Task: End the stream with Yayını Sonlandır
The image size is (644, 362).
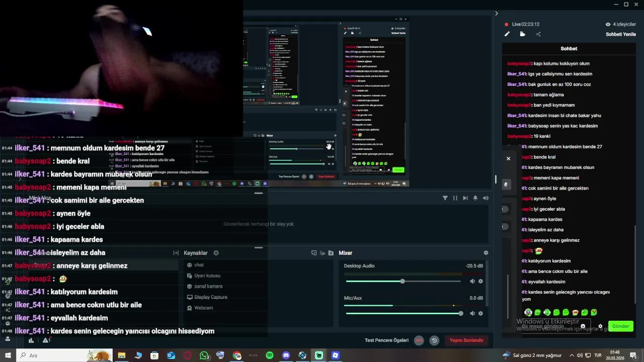Action: pyautogui.click(x=466, y=340)
